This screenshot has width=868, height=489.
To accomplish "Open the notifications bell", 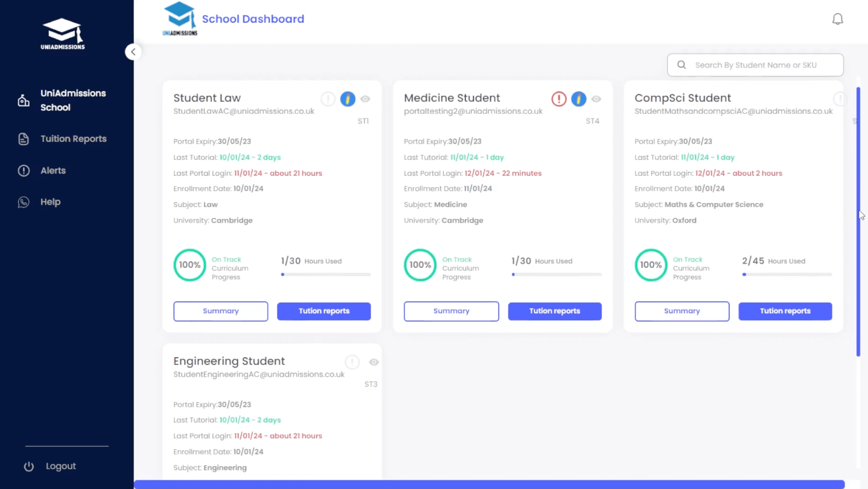I will click(838, 19).
